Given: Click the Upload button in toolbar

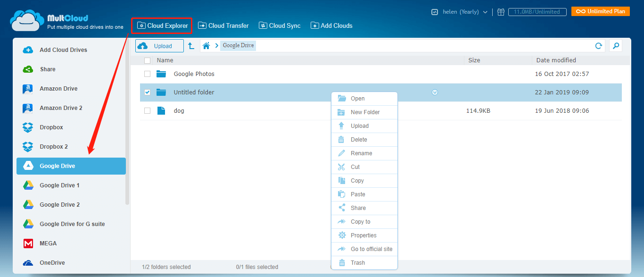Looking at the screenshot, I should click(159, 46).
